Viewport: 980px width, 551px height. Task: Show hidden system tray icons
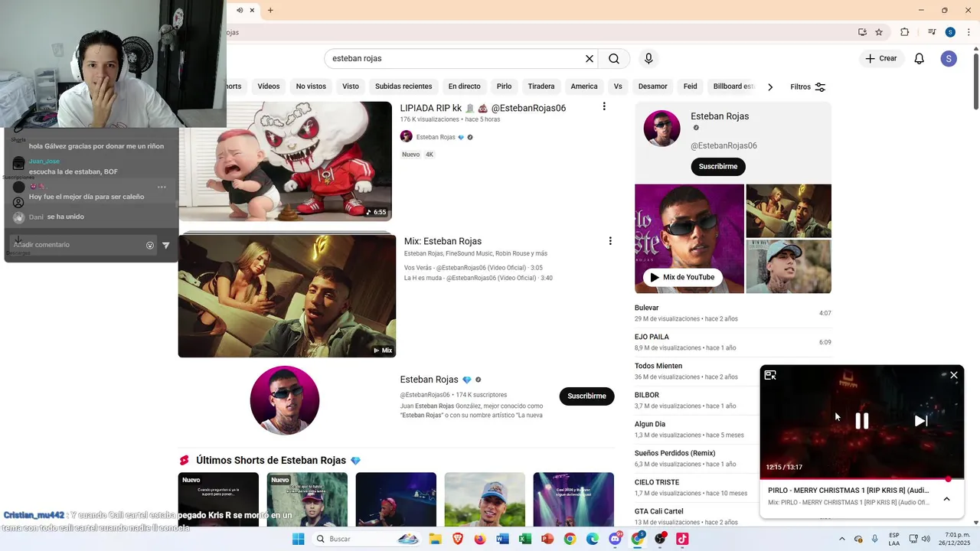(842, 539)
